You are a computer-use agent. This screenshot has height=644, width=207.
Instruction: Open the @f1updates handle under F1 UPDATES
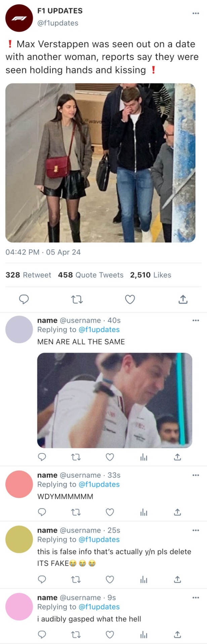coord(58,23)
